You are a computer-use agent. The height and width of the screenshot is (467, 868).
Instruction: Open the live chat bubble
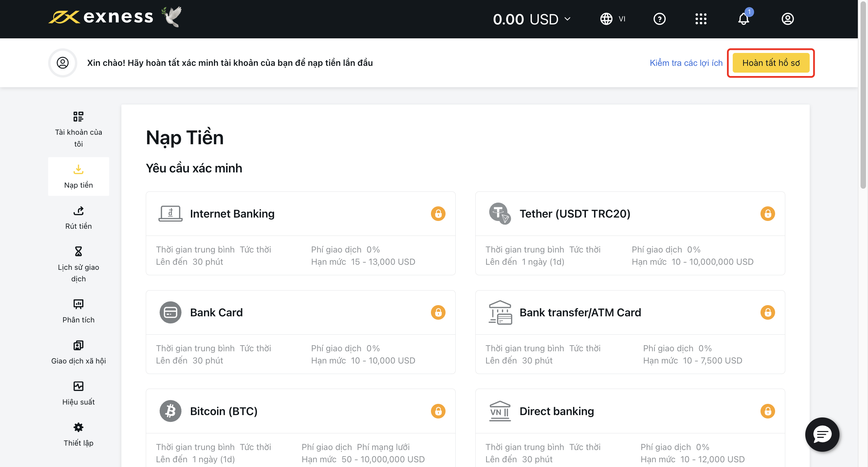(x=822, y=435)
